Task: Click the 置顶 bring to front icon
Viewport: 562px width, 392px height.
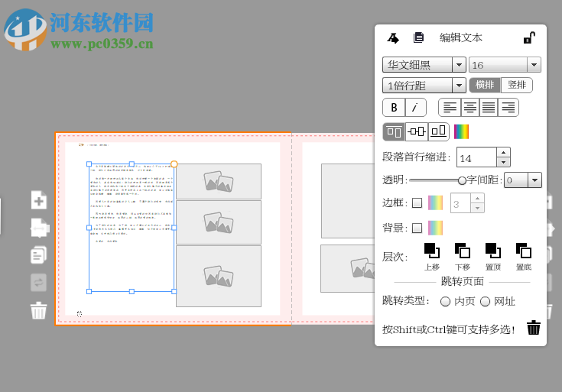Action: [x=493, y=251]
